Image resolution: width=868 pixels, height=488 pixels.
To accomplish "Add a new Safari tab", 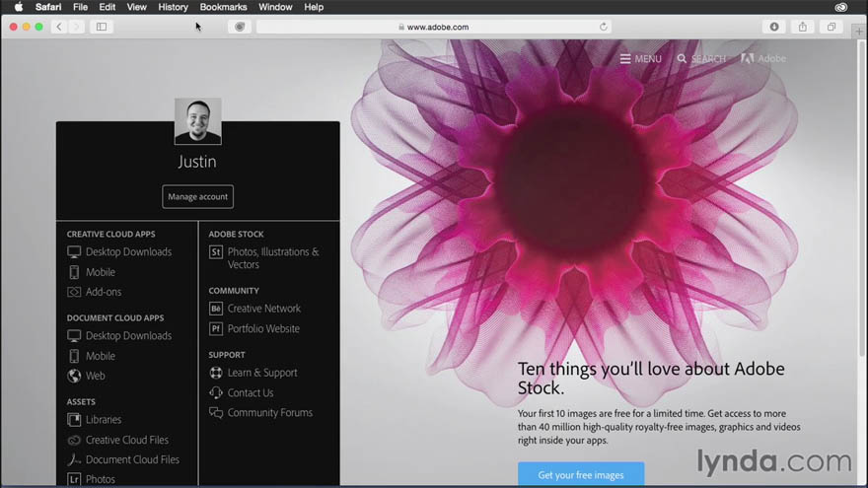I will click(x=858, y=32).
